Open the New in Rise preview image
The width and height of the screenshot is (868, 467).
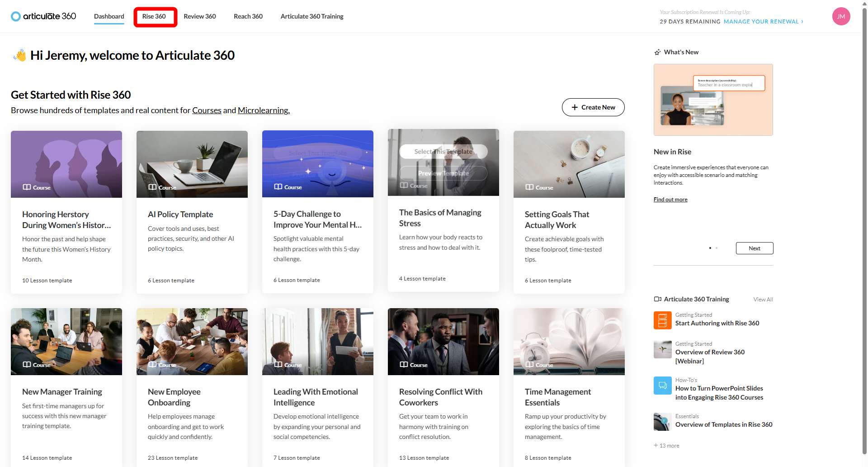coord(713,100)
